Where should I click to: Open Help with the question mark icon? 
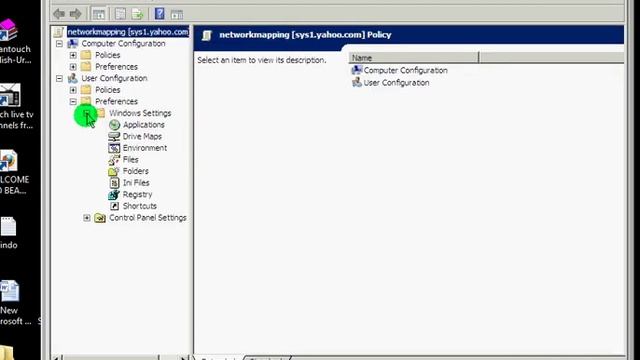point(160,14)
